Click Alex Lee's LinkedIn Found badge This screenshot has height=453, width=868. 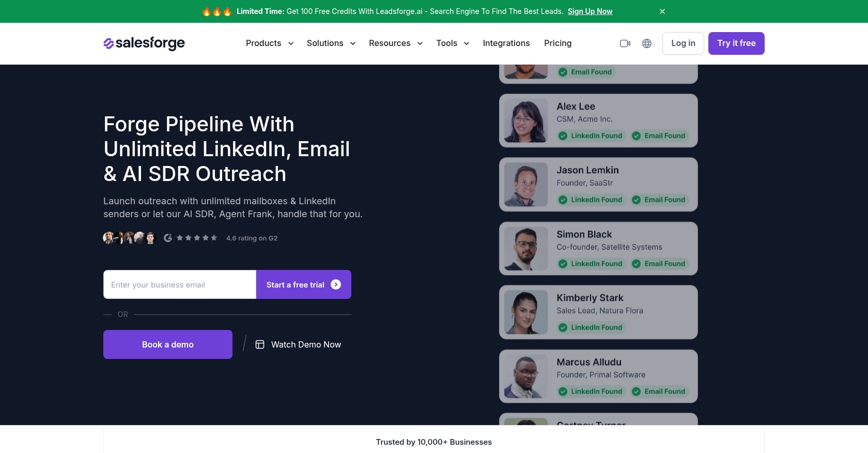tap(591, 136)
